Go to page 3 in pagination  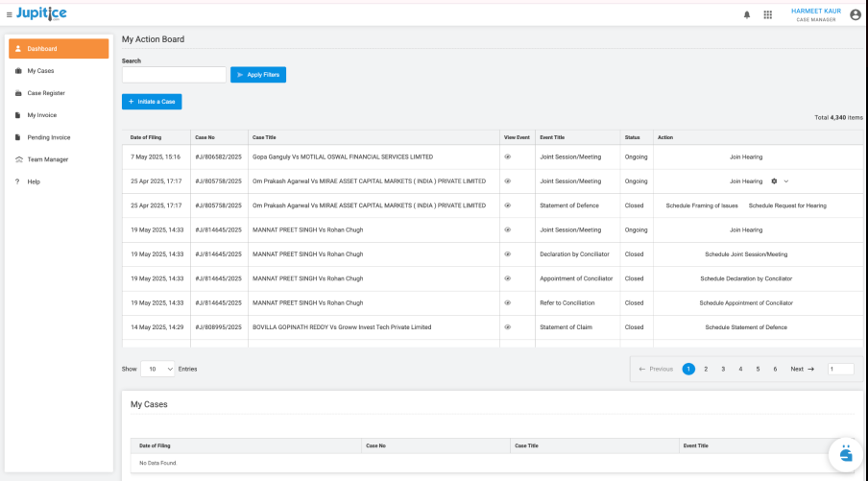pos(723,369)
